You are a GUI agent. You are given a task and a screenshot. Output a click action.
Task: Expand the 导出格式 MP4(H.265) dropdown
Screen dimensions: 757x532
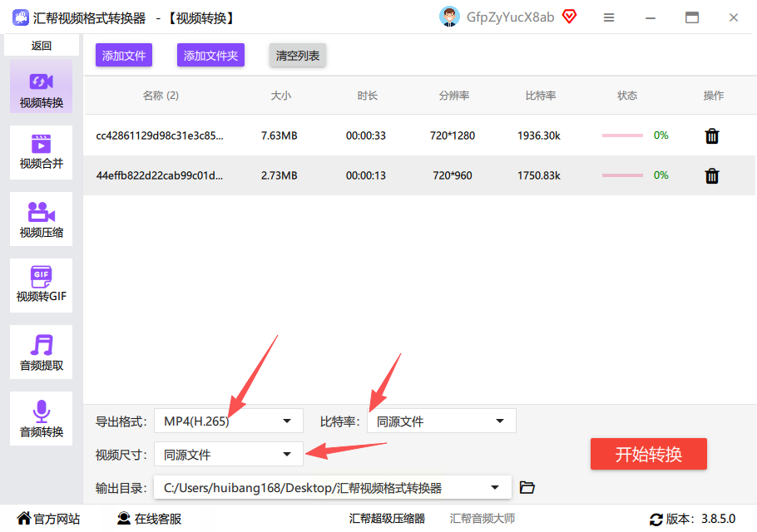(229, 421)
